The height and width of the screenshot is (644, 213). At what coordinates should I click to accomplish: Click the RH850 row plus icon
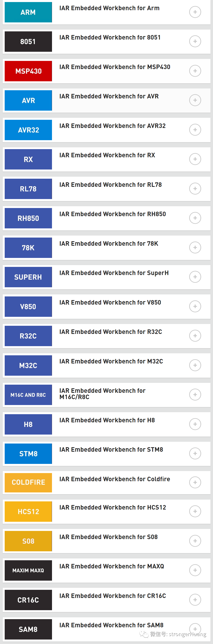[195, 218]
